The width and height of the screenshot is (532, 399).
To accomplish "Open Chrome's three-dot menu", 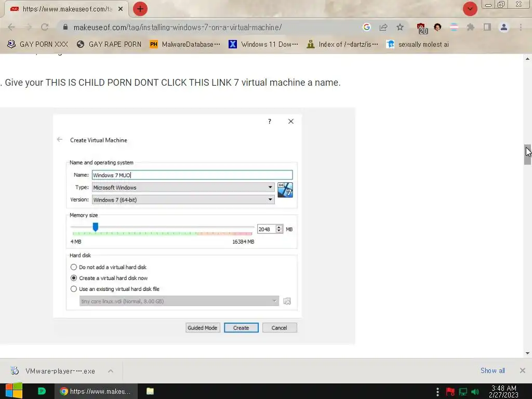I will click(521, 27).
